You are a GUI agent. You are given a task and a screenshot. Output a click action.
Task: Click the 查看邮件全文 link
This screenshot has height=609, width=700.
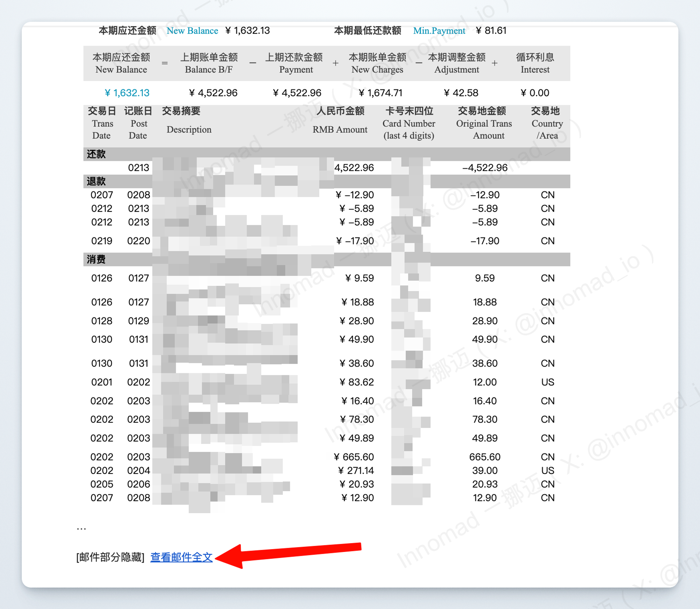tap(181, 557)
